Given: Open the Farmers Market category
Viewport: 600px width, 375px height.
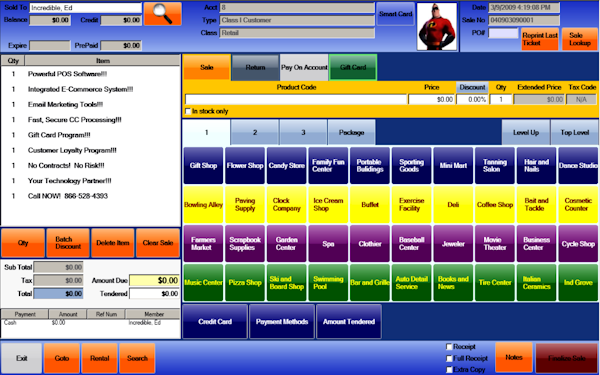Looking at the screenshot, I should (203, 244).
